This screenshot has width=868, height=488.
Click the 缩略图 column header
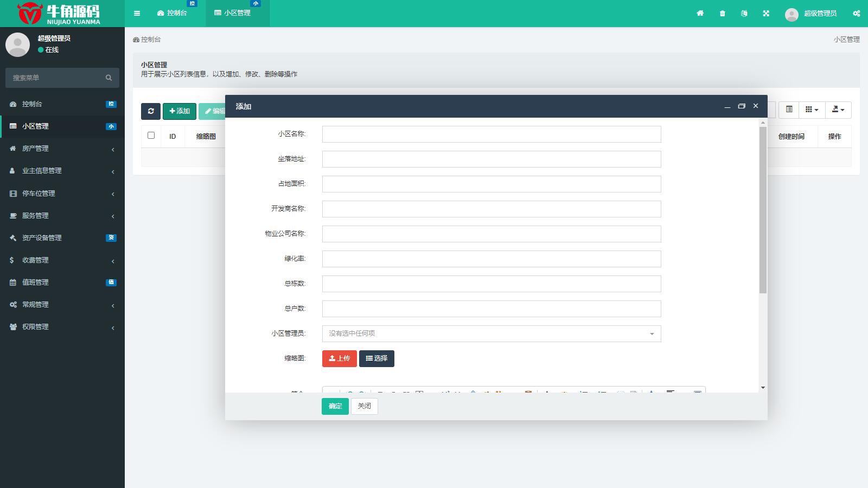(206, 137)
